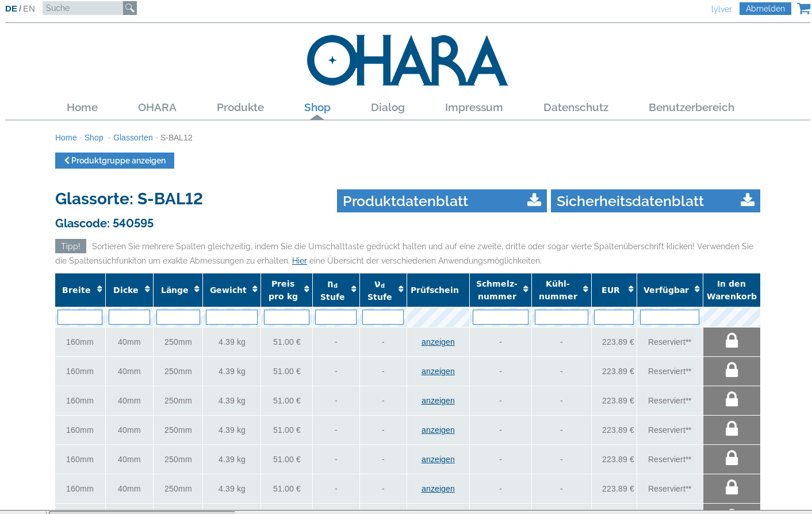812x514 pixels.
Task: Open the lylver user profile link
Action: coord(721,9)
